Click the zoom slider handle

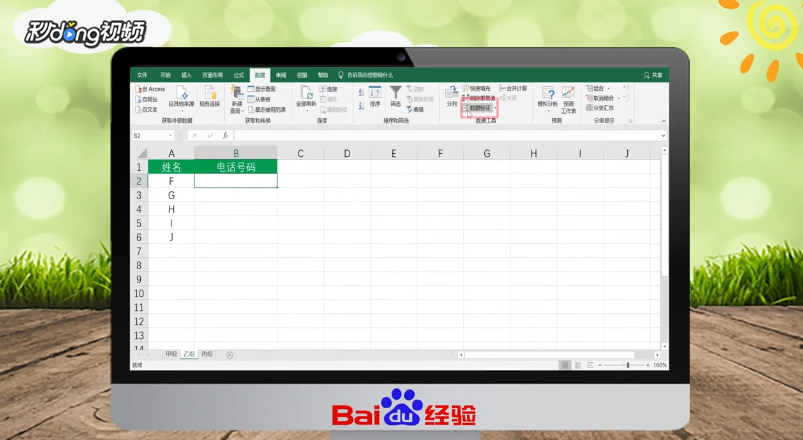point(628,365)
